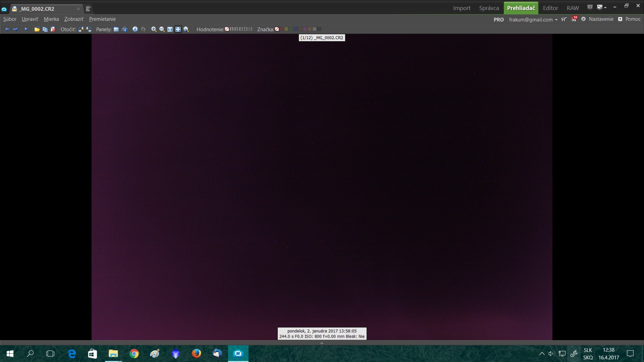Zoom in with the magnifier plus icon

154,29
